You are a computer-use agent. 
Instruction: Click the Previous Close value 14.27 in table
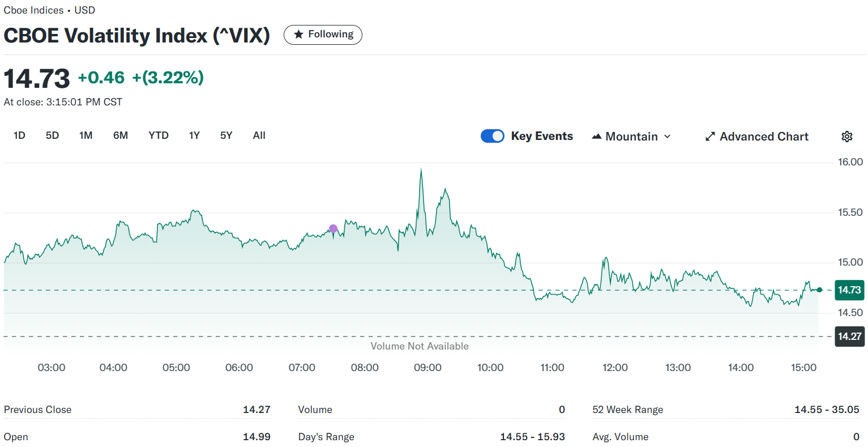(x=256, y=410)
